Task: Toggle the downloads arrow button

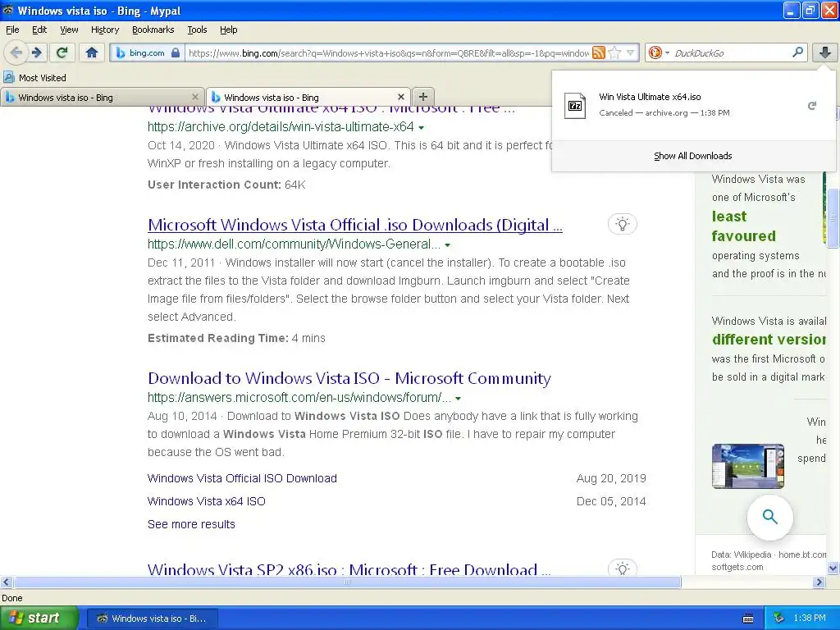Action: 825,52
